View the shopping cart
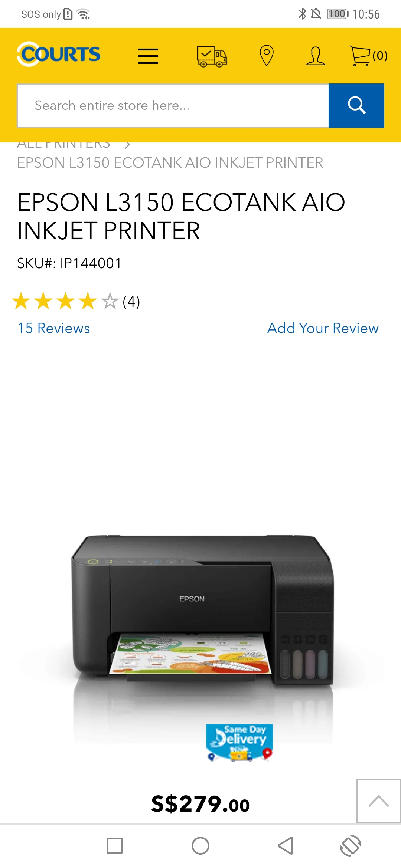 click(368, 56)
